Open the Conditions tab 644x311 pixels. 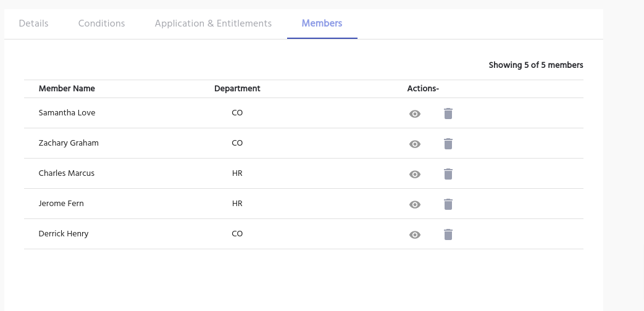click(101, 23)
